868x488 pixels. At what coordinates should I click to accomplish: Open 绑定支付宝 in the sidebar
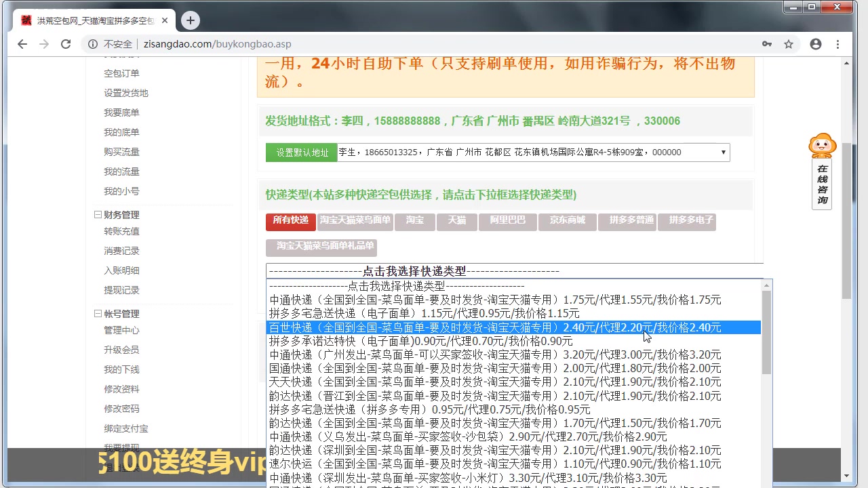pyautogui.click(x=126, y=428)
